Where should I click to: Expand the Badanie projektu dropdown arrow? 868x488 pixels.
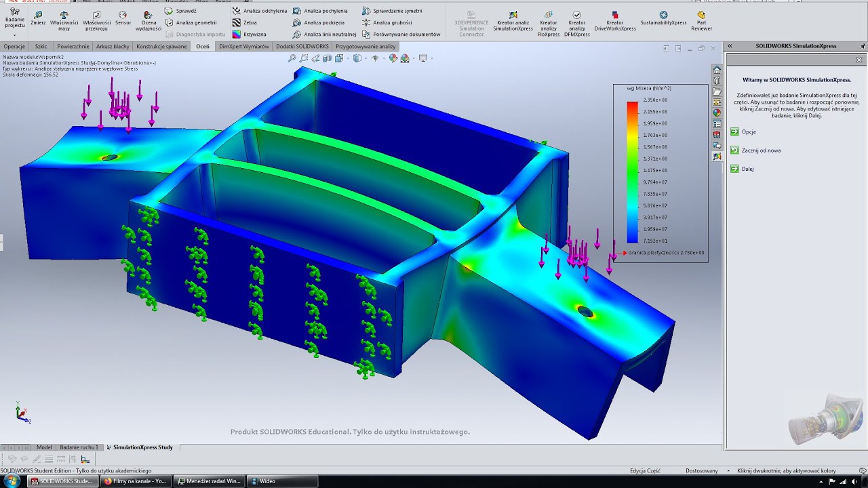[x=14, y=35]
